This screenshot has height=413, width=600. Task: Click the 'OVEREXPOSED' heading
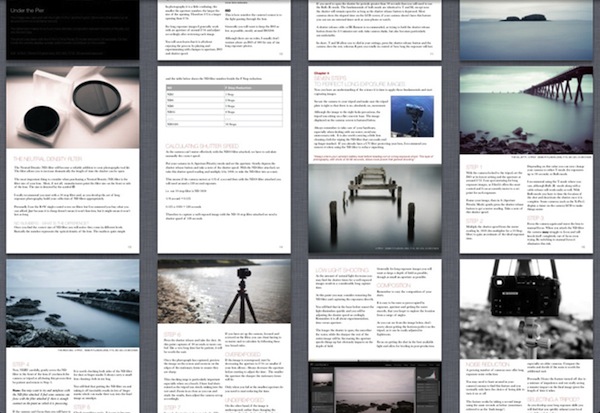pyautogui.click(x=243, y=354)
